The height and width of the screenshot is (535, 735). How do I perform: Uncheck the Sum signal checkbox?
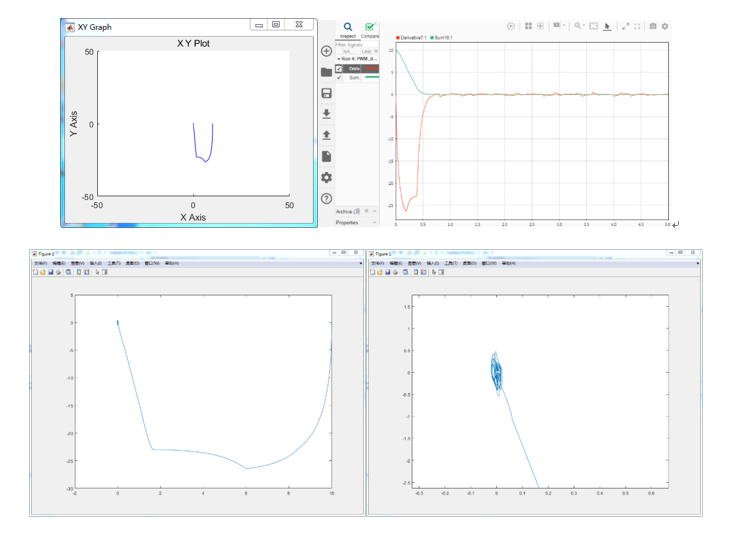coord(339,77)
